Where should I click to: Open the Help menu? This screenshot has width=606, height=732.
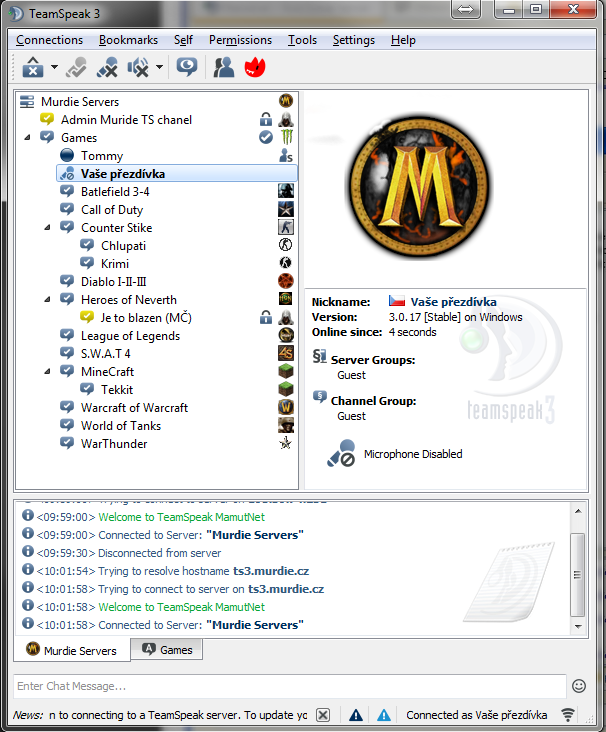(403, 40)
